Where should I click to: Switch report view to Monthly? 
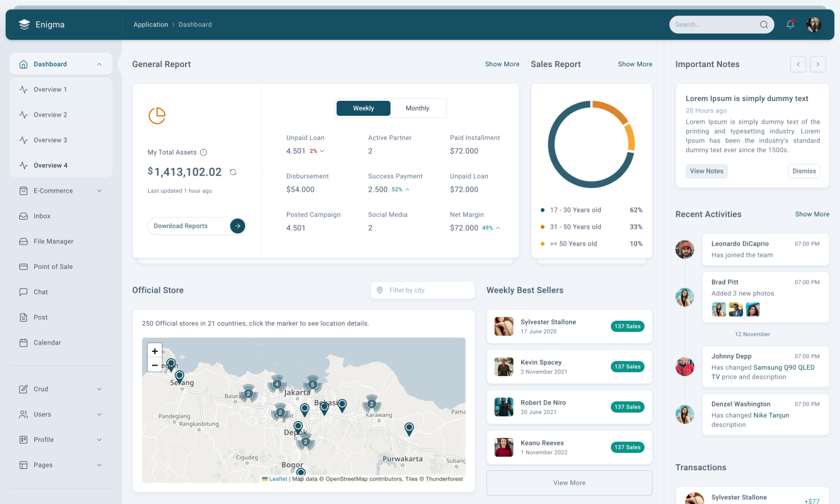tap(417, 108)
